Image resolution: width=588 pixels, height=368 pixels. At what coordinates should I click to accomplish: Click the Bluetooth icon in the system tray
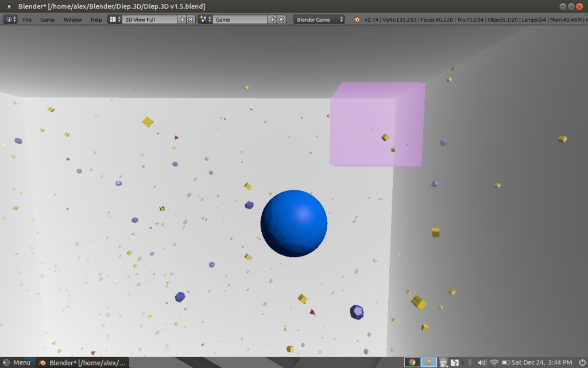click(470, 362)
